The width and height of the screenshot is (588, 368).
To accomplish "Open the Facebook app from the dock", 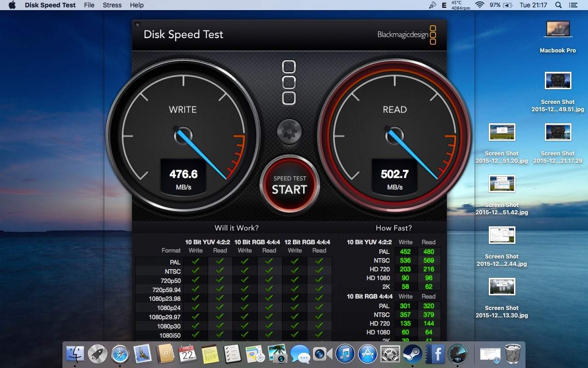I will (435, 354).
